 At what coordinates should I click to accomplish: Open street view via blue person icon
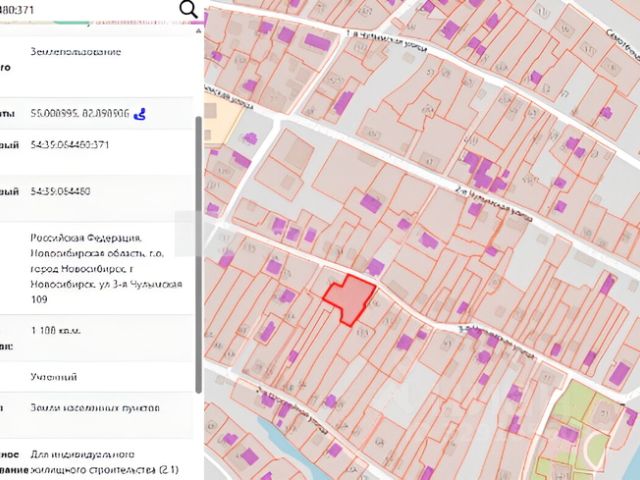(x=140, y=113)
